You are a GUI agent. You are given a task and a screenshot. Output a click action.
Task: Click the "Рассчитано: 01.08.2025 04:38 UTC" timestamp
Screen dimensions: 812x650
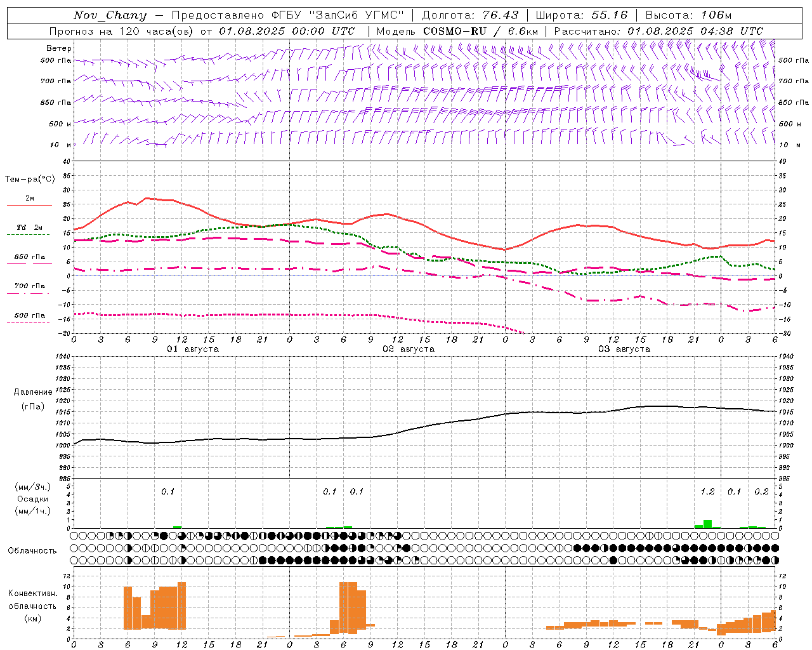point(658,31)
